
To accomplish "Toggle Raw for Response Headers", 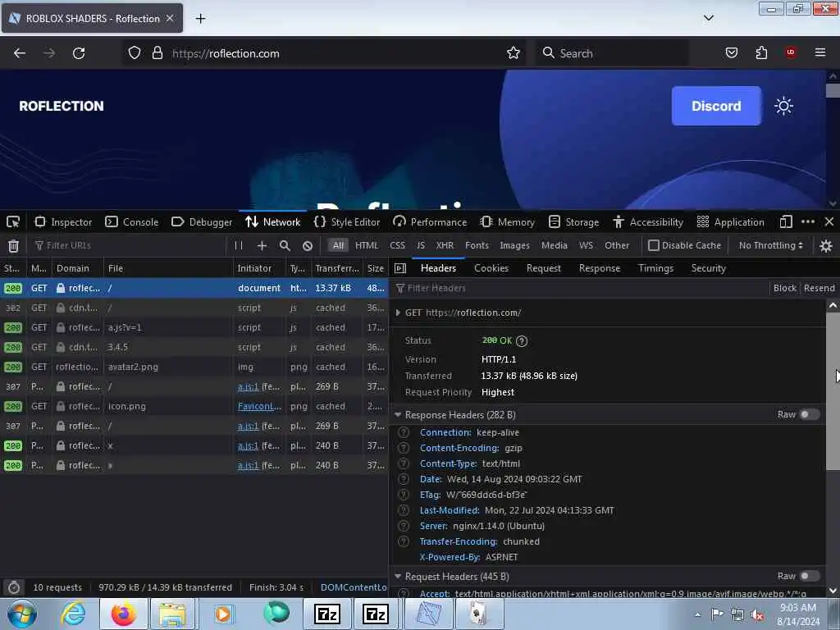I will point(809,414).
